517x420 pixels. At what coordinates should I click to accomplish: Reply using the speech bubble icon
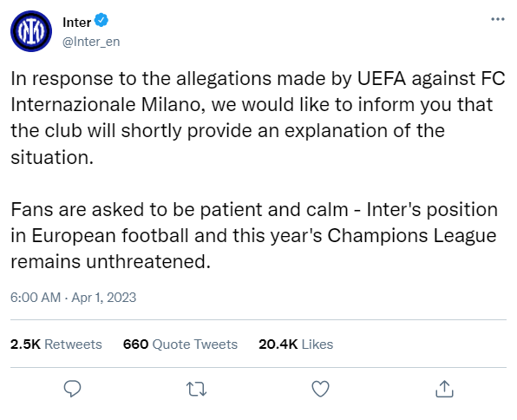72,389
